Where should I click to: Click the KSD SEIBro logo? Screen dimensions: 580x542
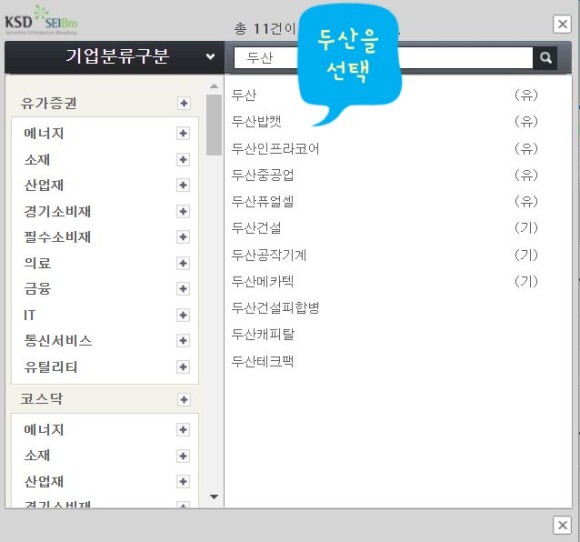coord(41,21)
